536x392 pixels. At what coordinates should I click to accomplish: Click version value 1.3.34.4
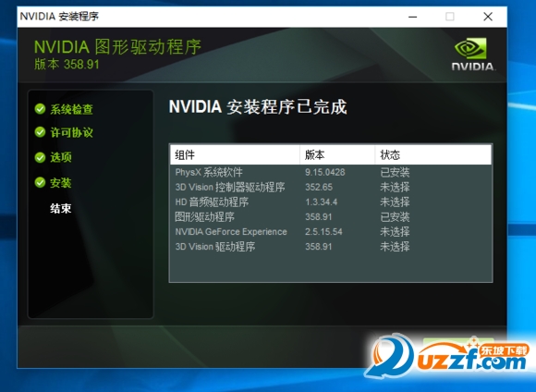[x=321, y=202]
